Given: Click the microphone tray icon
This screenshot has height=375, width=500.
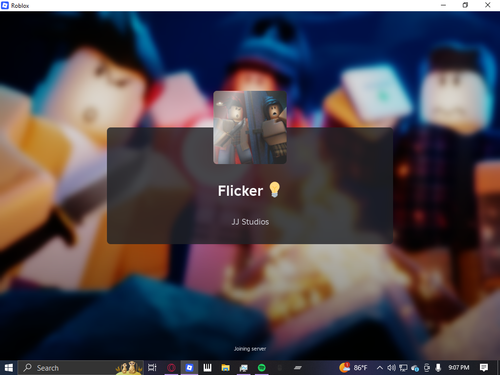Looking at the screenshot, I should point(438,368).
